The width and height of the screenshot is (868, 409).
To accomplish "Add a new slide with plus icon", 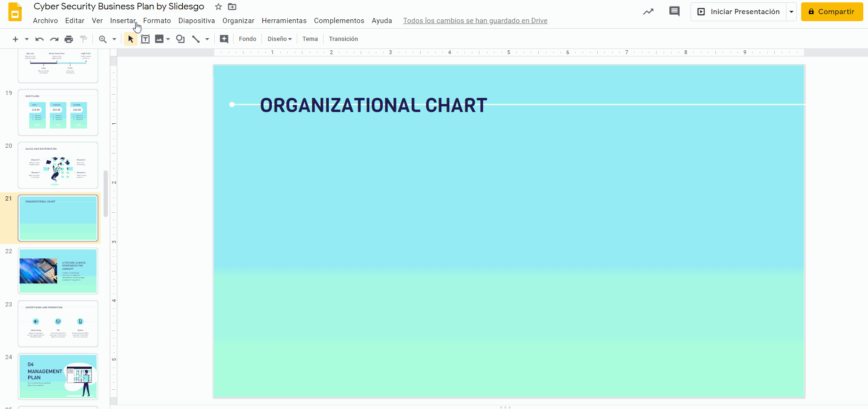I will pyautogui.click(x=16, y=39).
